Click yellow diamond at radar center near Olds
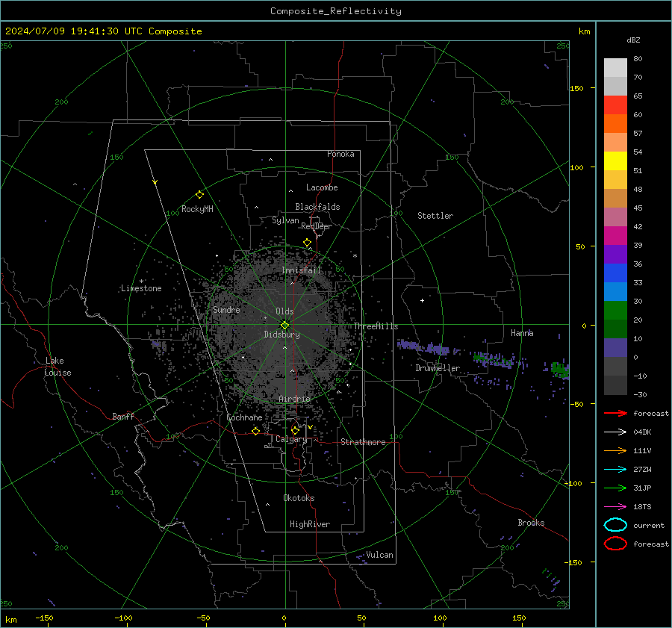Image resolution: width=672 pixels, height=628 pixels. pyautogui.click(x=285, y=325)
